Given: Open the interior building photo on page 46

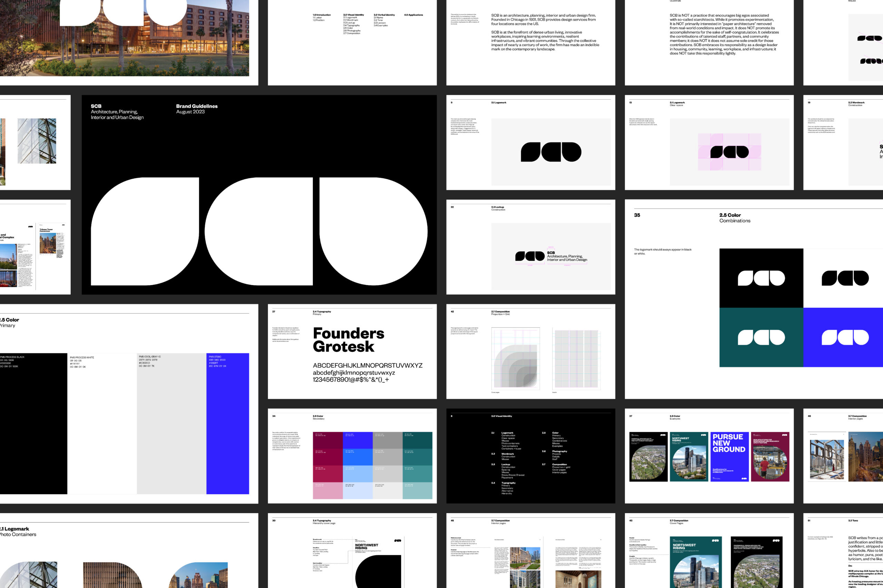Looking at the screenshot, I should tap(827, 460).
